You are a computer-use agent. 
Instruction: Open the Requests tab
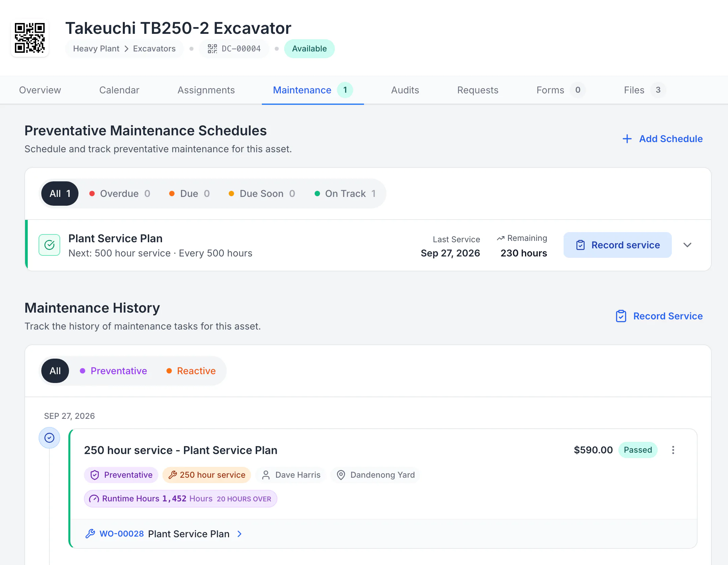coord(478,90)
